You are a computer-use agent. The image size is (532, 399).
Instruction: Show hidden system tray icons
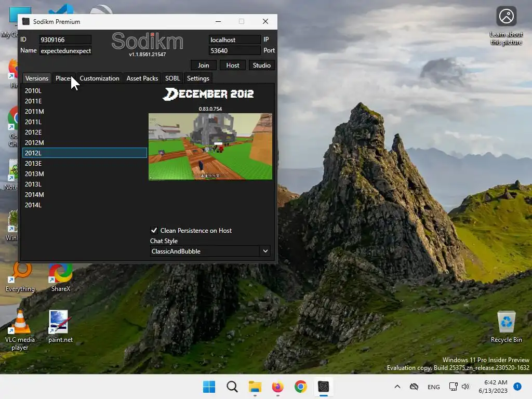397,387
